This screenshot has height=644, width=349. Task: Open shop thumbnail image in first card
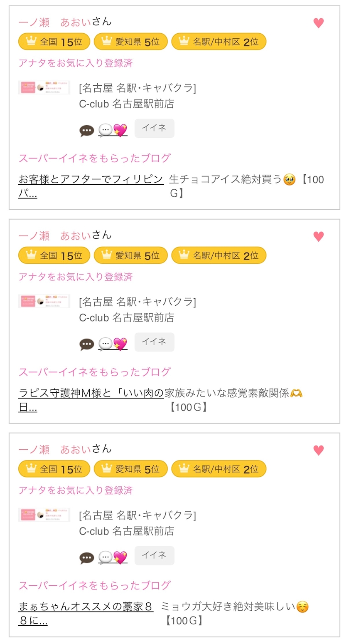(44, 88)
